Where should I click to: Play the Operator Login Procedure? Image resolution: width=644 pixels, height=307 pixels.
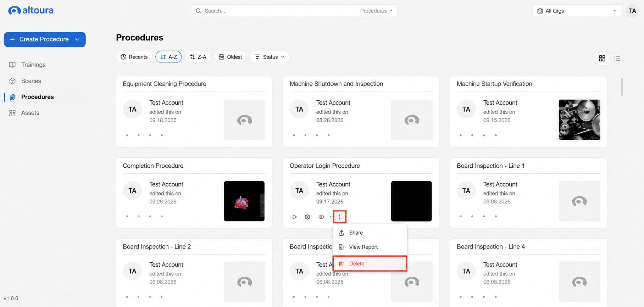294,217
